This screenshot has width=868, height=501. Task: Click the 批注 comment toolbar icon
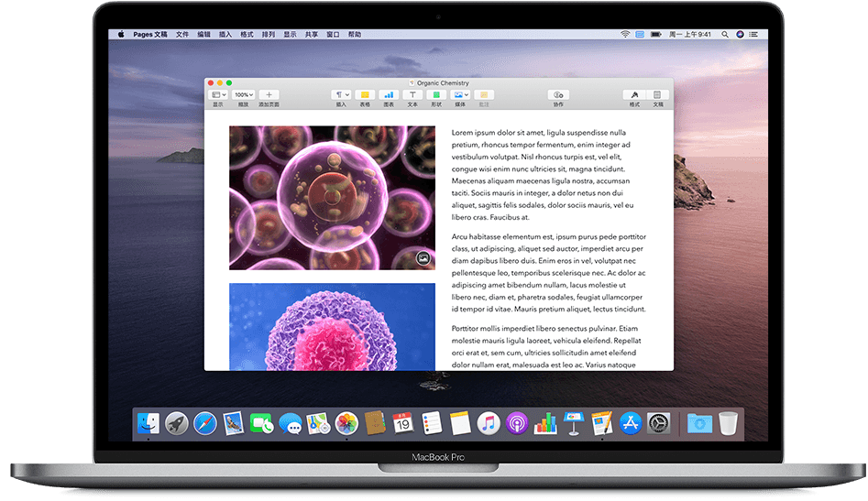pos(484,95)
